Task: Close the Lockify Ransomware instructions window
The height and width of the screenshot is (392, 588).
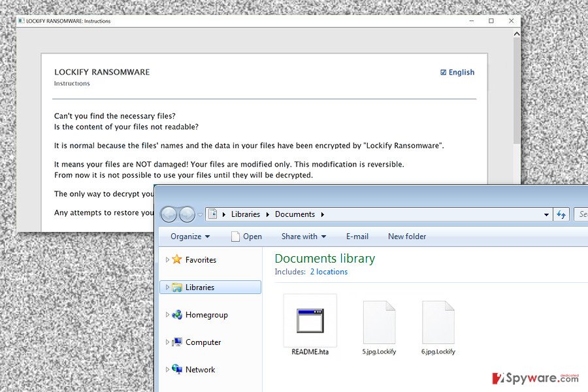Action: (511, 21)
